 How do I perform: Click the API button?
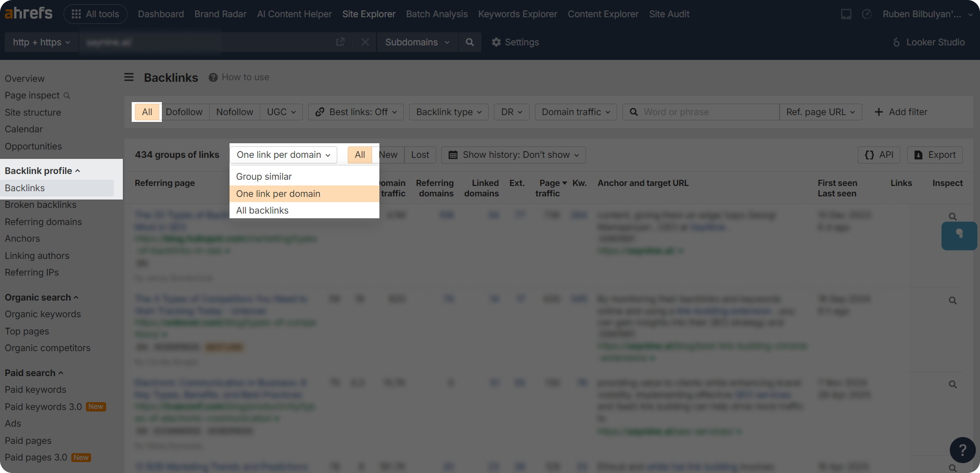[x=879, y=155]
